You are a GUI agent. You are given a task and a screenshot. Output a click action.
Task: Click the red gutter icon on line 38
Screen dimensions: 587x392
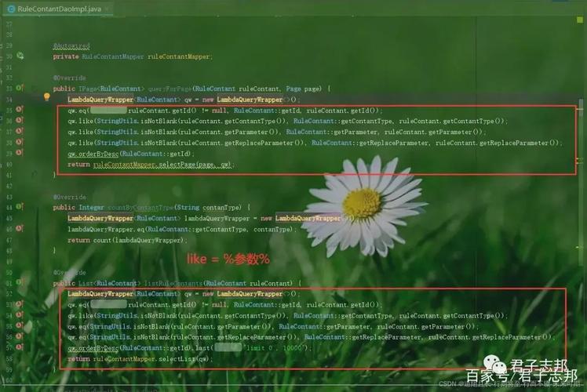pyautogui.click(x=20, y=142)
